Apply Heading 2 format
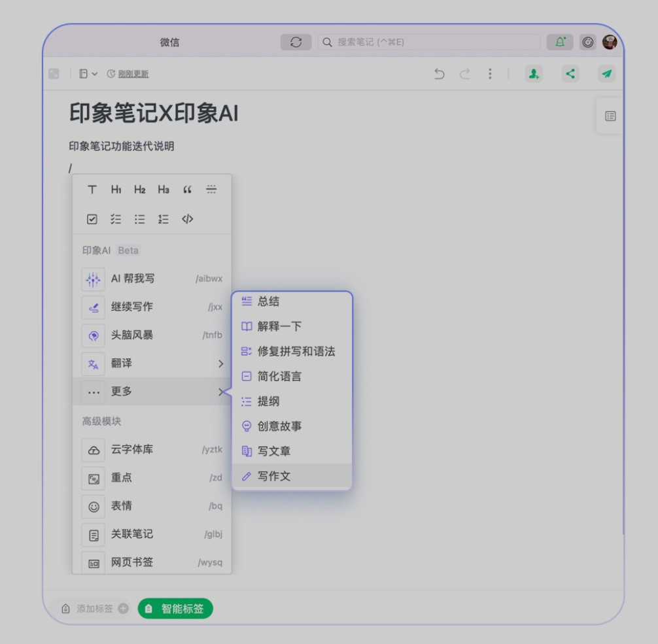Viewport: 658px width, 644px height. [x=140, y=190]
